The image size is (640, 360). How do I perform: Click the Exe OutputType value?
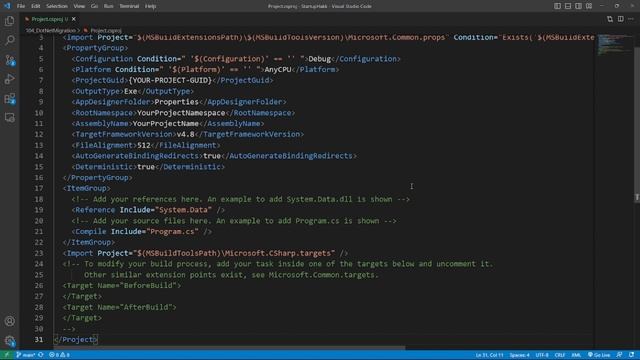[x=130, y=91]
